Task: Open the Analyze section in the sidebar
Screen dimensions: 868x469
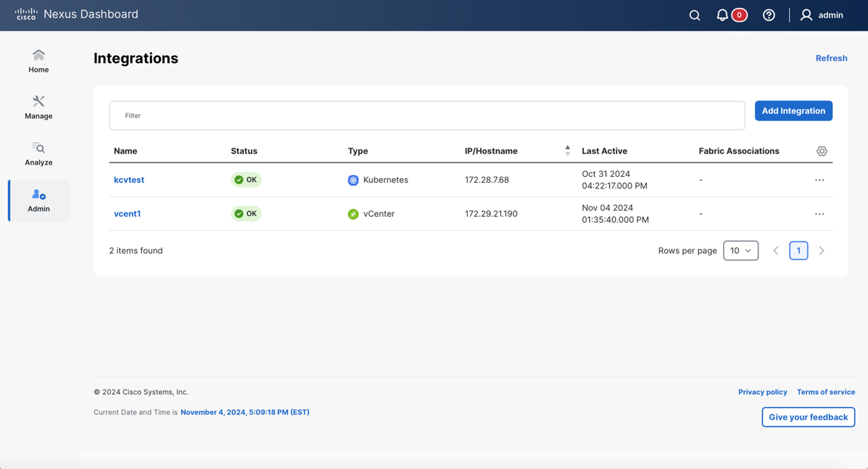Action: (38, 154)
